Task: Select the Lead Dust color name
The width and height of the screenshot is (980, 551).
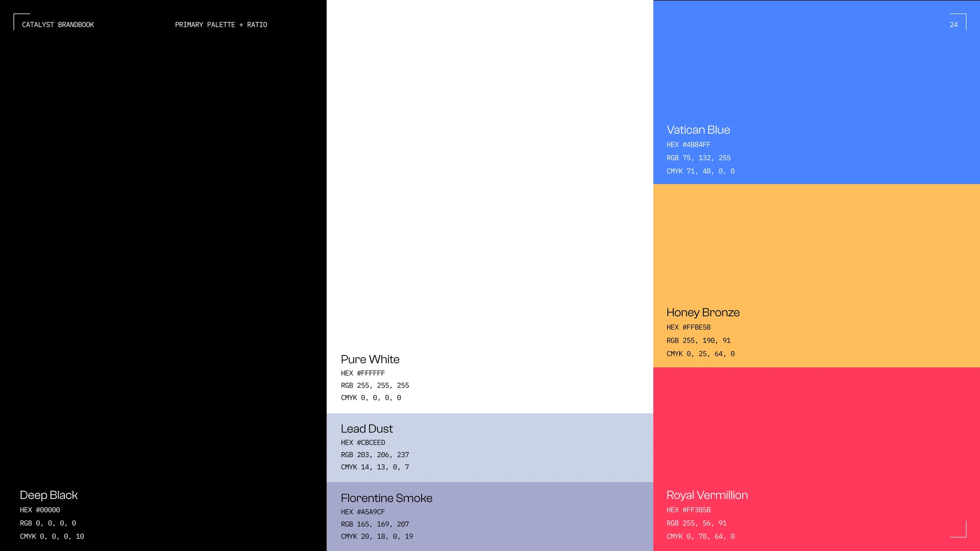Action: (367, 429)
